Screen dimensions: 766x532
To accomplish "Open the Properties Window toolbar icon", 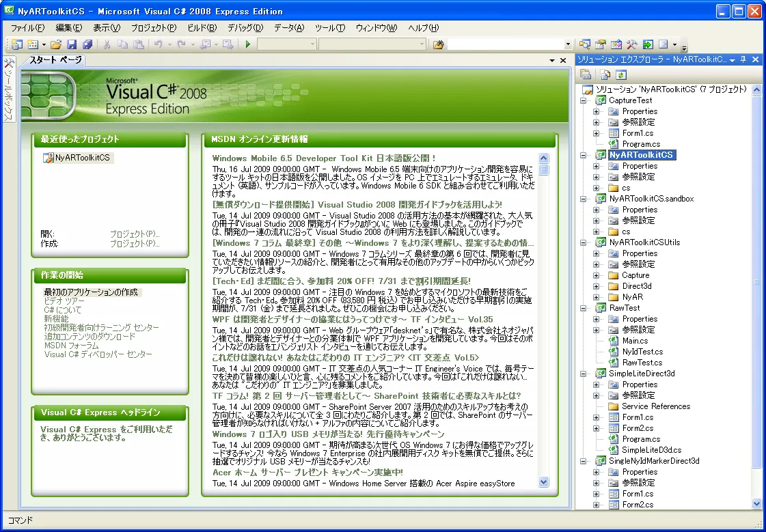I will [x=601, y=44].
